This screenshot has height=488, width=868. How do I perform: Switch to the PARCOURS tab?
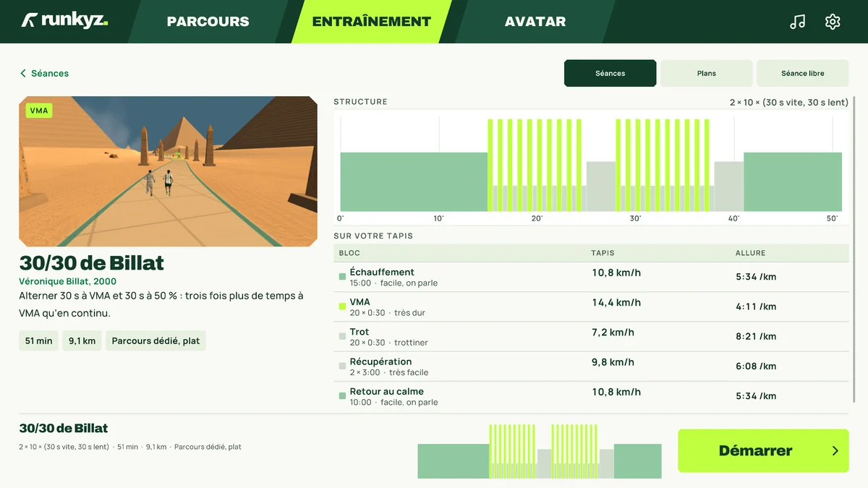point(208,22)
